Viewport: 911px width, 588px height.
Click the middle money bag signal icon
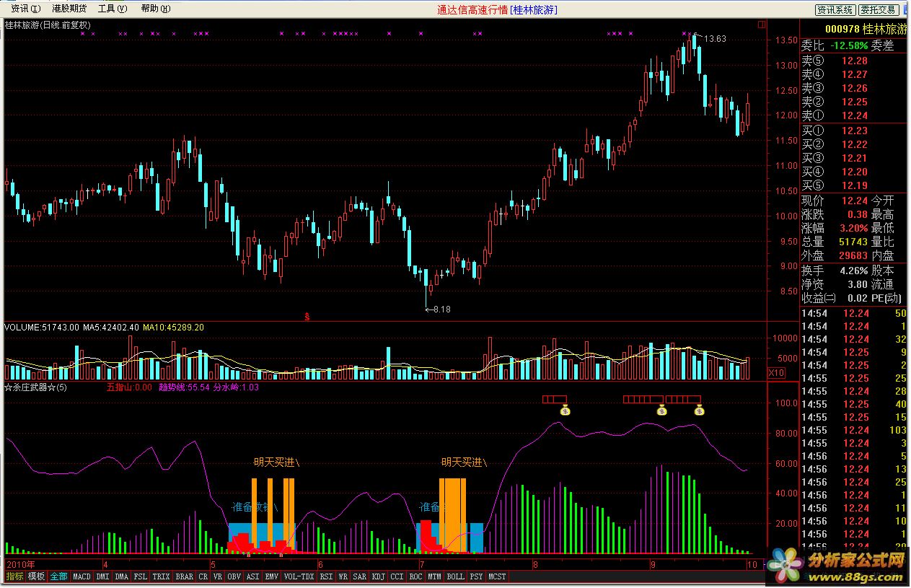pyautogui.click(x=661, y=411)
